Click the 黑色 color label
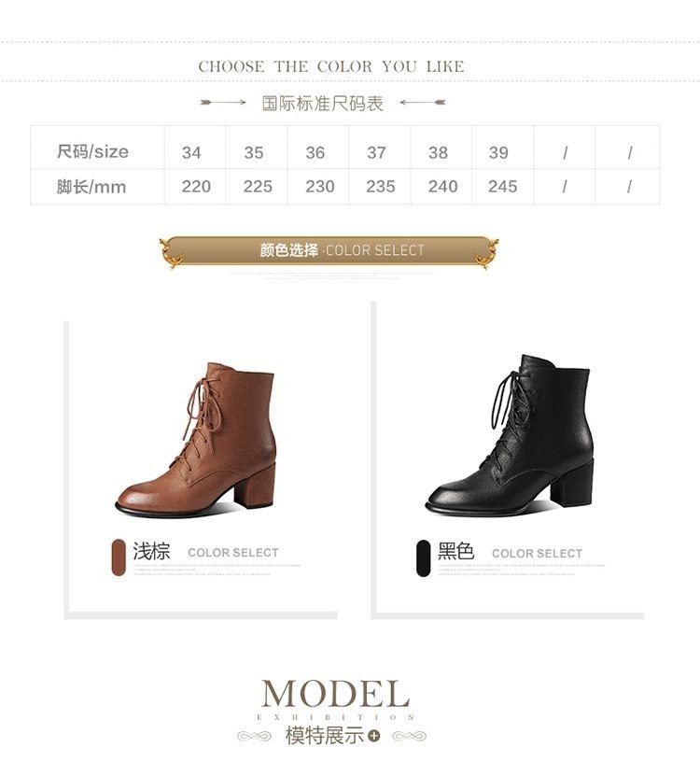Screen dimensions: 700x762 coord(455,551)
